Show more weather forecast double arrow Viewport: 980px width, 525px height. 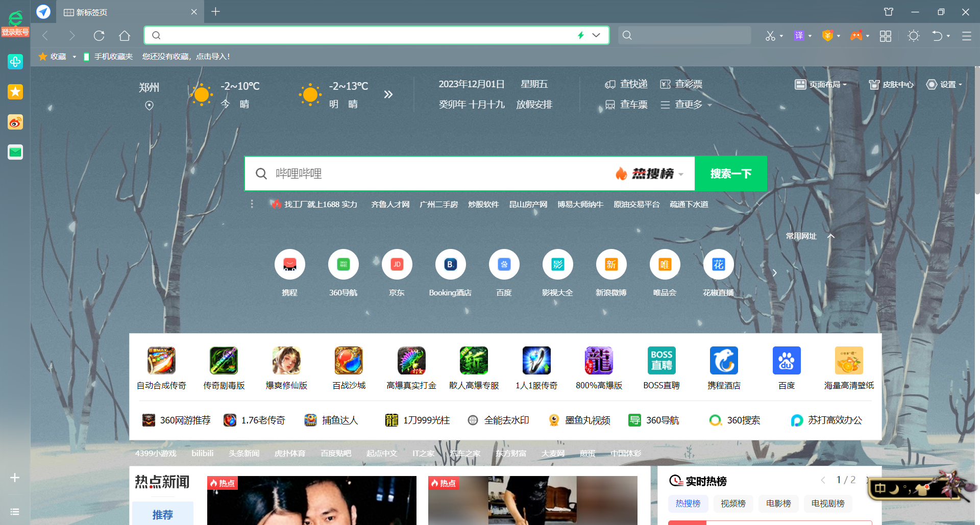388,94
